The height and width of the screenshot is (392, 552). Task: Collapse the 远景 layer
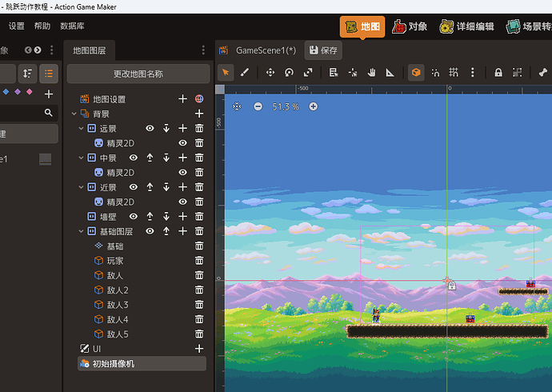click(x=81, y=129)
